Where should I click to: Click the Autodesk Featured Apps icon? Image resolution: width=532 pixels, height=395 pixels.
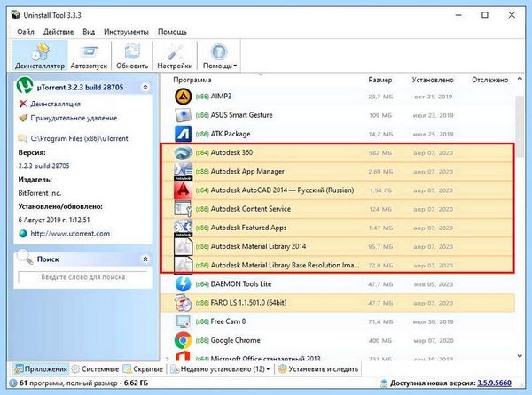pos(184,228)
